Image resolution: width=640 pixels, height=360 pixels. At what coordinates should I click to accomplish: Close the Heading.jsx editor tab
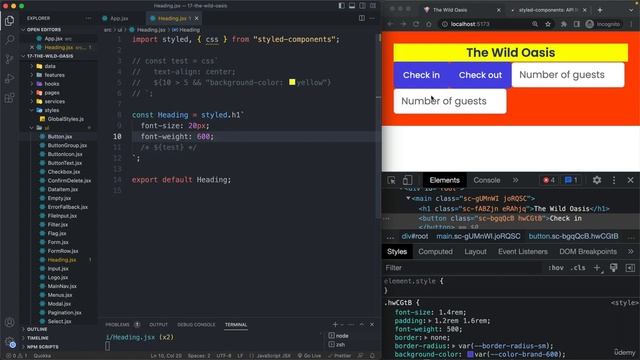click(x=197, y=18)
